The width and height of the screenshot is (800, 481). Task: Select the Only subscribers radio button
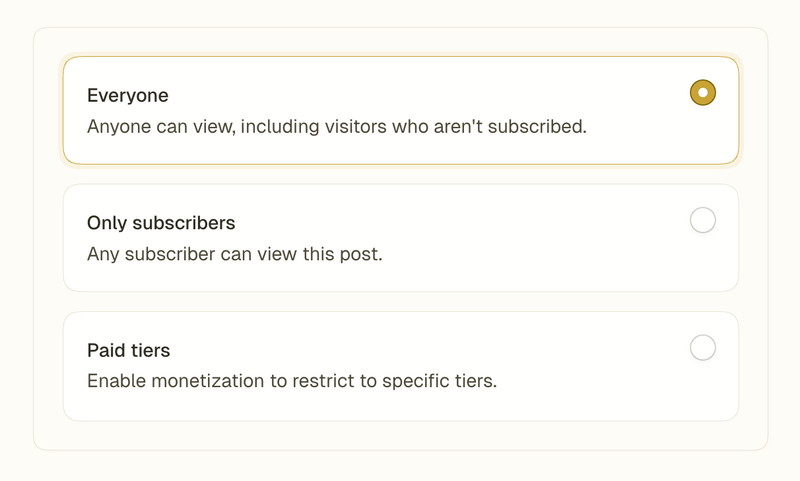[703, 220]
